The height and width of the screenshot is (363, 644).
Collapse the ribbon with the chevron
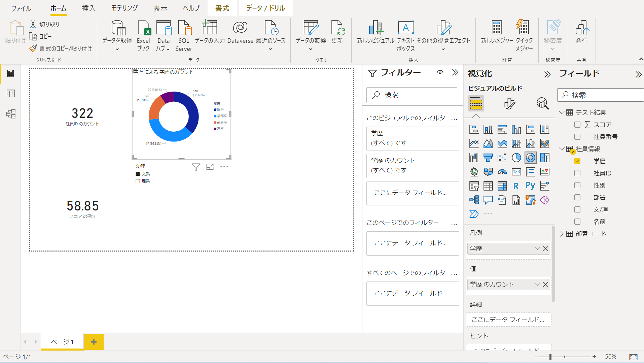pos(641,59)
